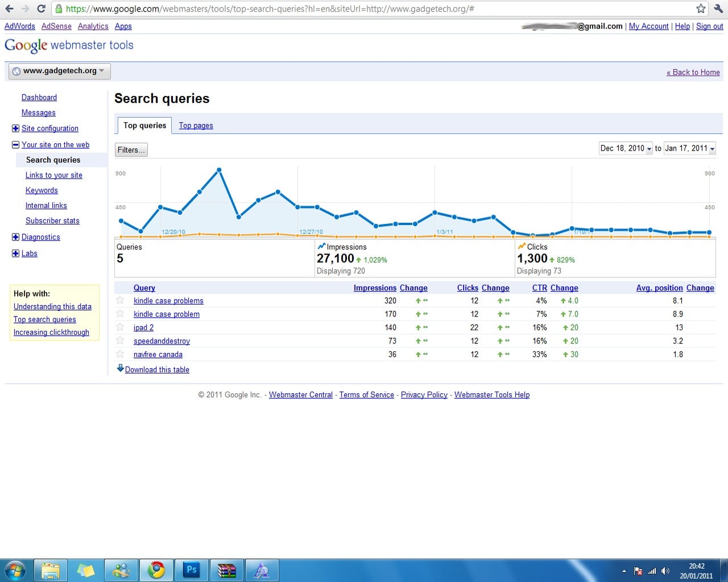Expand Site configuration with its plus icon
Viewport: 728px width, 582px height.
click(15, 128)
